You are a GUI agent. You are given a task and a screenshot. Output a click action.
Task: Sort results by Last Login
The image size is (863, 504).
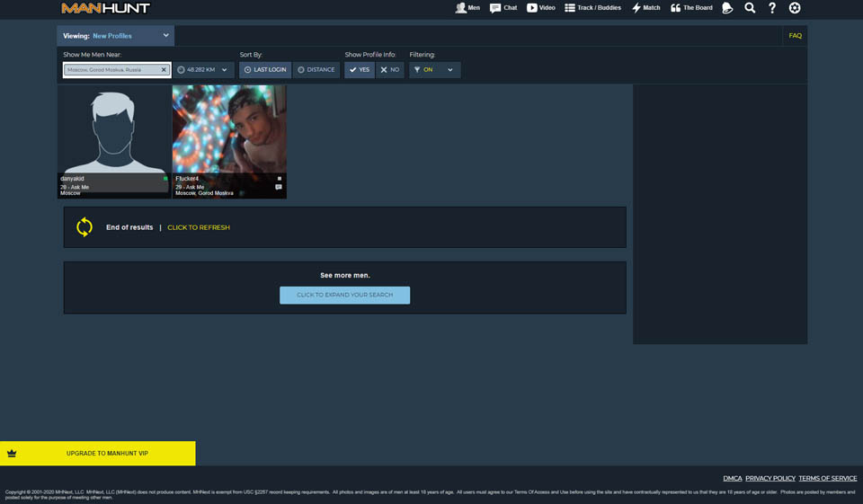[x=265, y=70]
